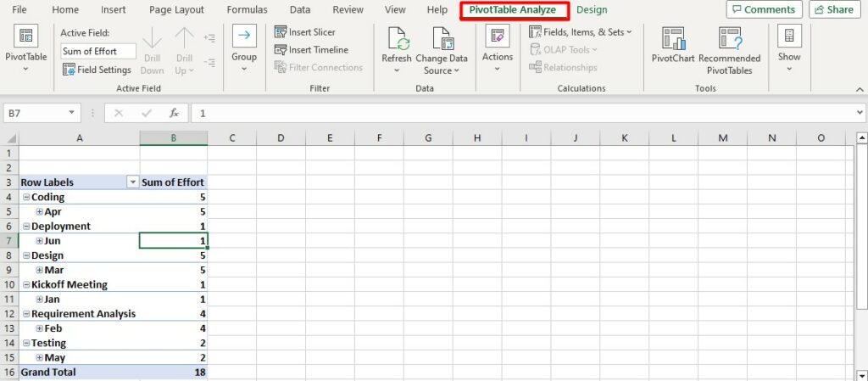This screenshot has height=381, width=868.
Task: Open the Comments pane
Action: (764, 9)
